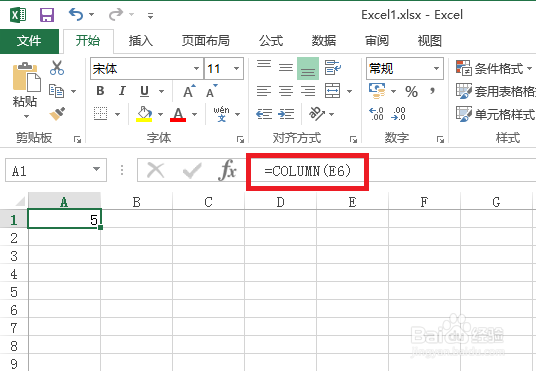Open the fill color dropdown arrow
Viewport: 536px width, 371px height.
(160, 114)
